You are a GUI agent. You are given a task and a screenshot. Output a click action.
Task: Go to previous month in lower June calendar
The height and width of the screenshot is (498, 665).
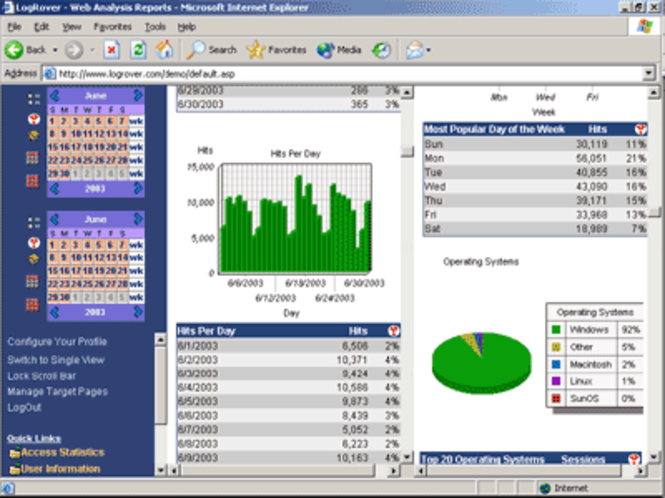point(55,219)
